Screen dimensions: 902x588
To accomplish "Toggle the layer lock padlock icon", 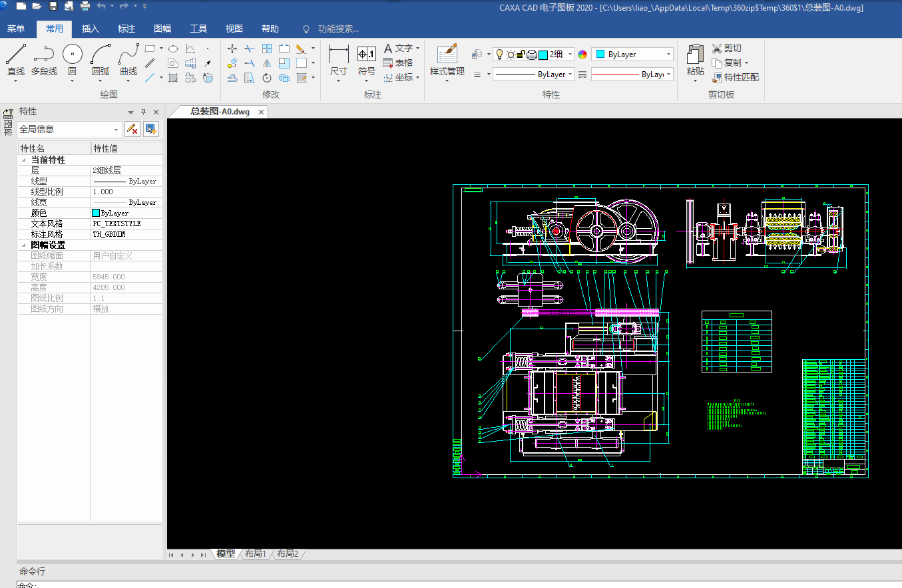I will pyautogui.click(x=521, y=55).
